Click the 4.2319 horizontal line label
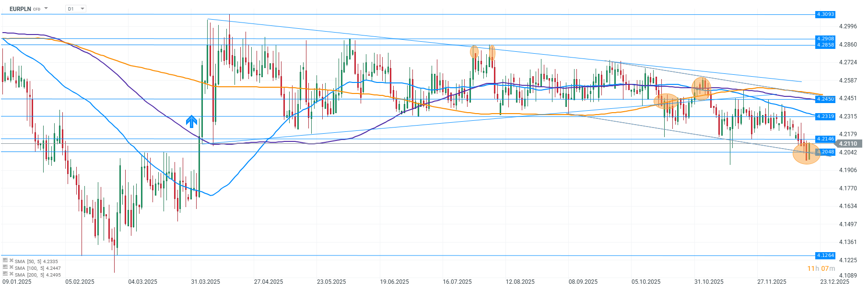Screen dimensions: 868x290 point(825,116)
